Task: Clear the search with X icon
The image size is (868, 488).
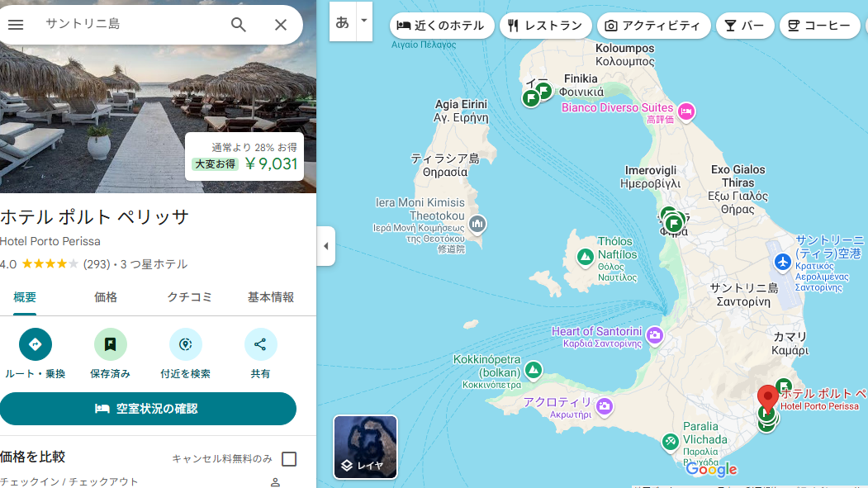Action: [x=281, y=25]
